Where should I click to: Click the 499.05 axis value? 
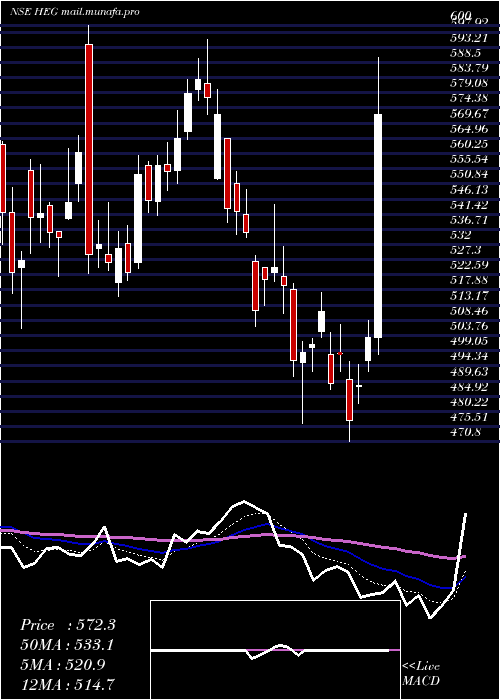point(468,341)
